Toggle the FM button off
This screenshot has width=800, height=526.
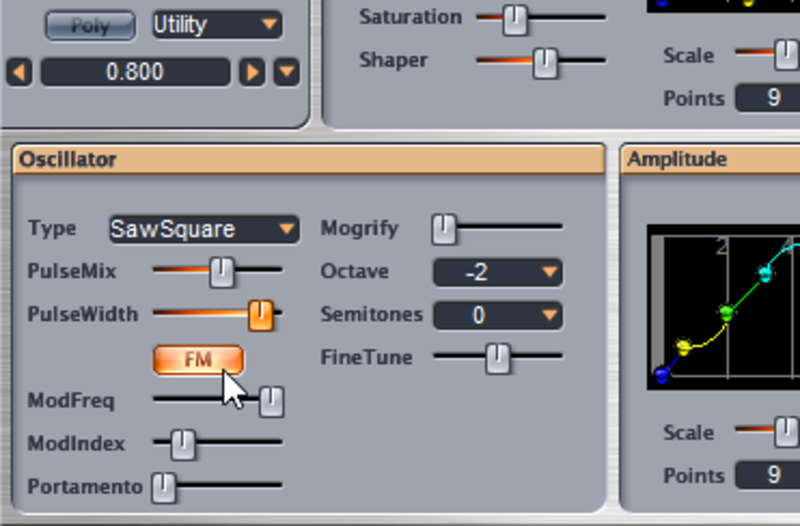tap(198, 360)
